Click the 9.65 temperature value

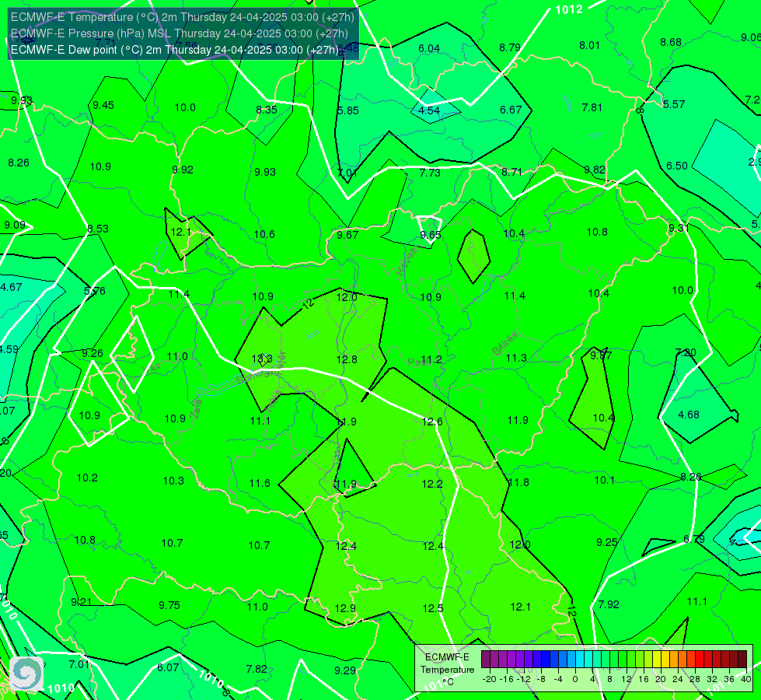431,235
